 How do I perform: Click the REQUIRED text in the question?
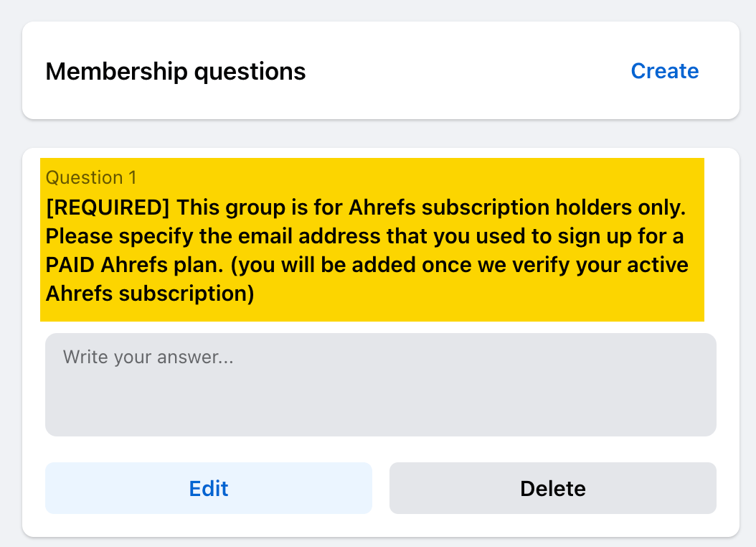[x=108, y=207]
